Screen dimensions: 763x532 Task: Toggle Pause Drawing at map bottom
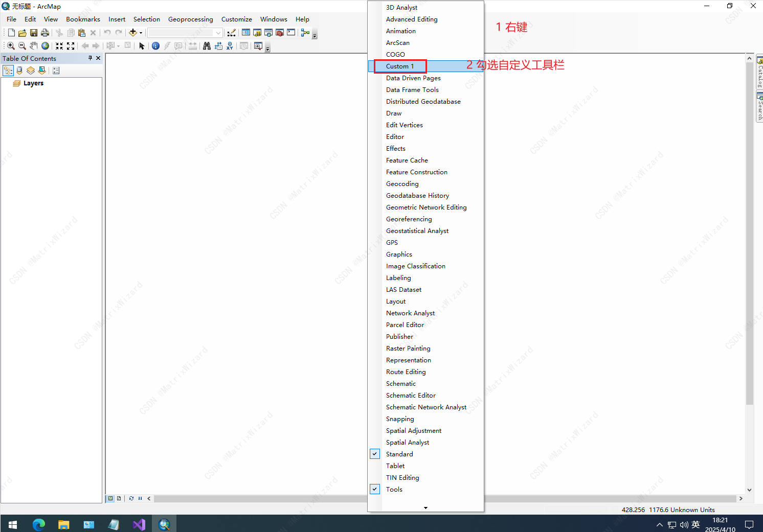coord(140,498)
